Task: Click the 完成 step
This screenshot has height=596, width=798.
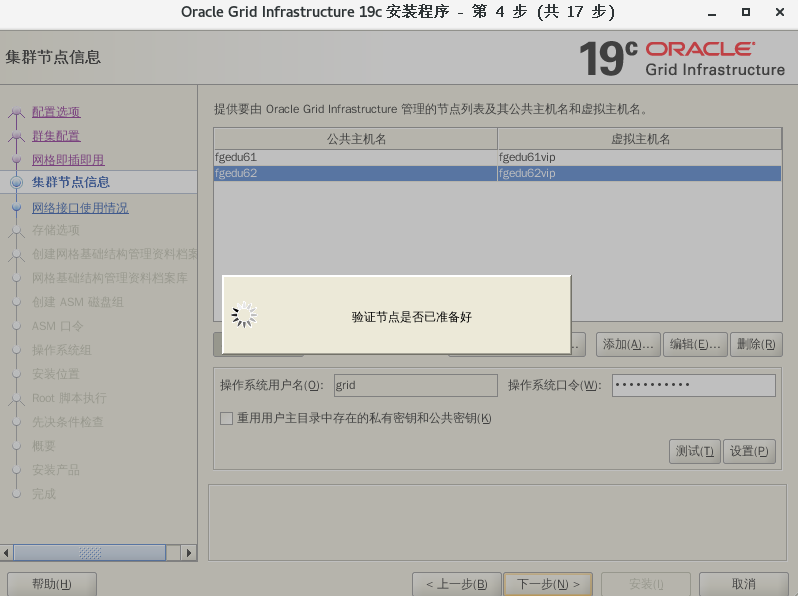Action: tap(43, 494)
